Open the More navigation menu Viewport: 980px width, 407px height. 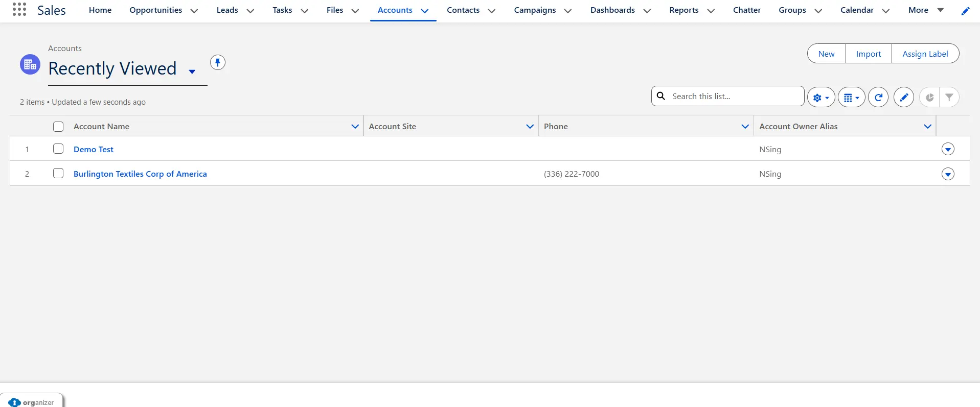[926, 10]
